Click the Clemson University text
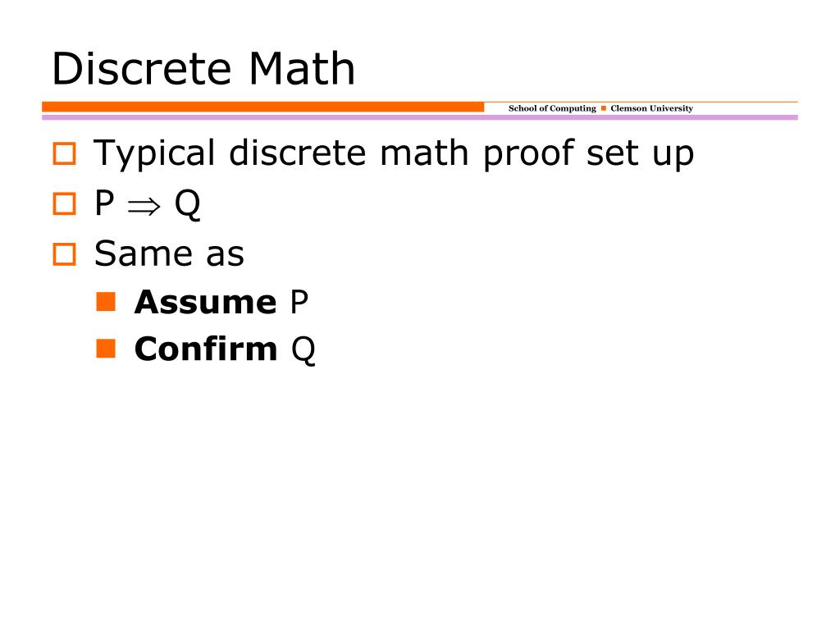840x630 pixels. click(x=651, y=108)
